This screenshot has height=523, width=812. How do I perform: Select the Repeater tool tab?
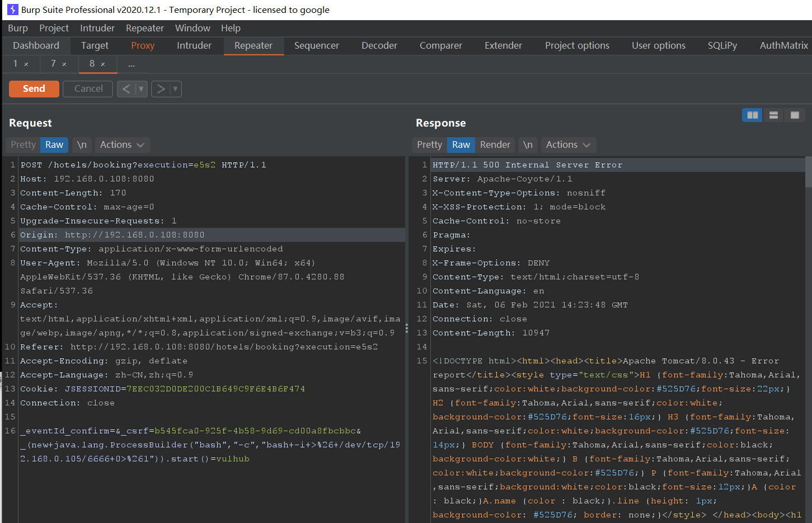tap(254, 45)
